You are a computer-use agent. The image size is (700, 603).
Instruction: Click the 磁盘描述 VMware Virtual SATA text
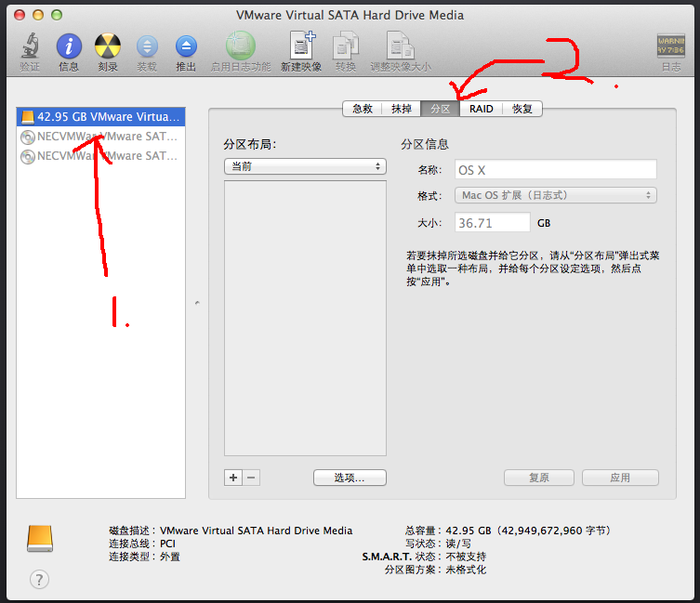coord(231,531)
